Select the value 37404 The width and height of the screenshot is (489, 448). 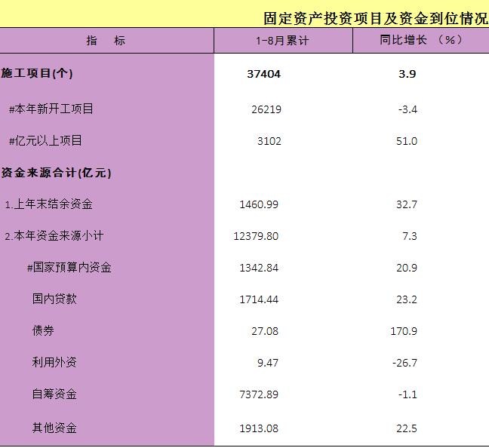[264, 74]
